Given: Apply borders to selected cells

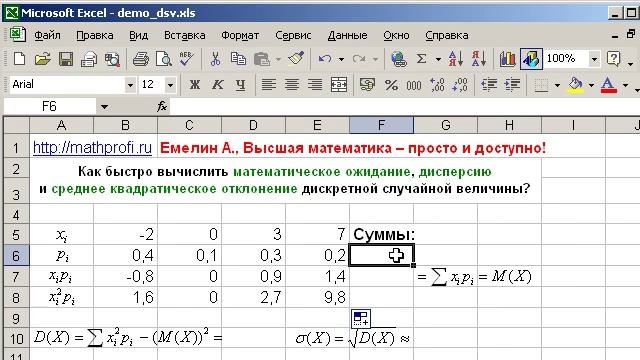Looking at the screenshot, I should (x=541, y=85).
